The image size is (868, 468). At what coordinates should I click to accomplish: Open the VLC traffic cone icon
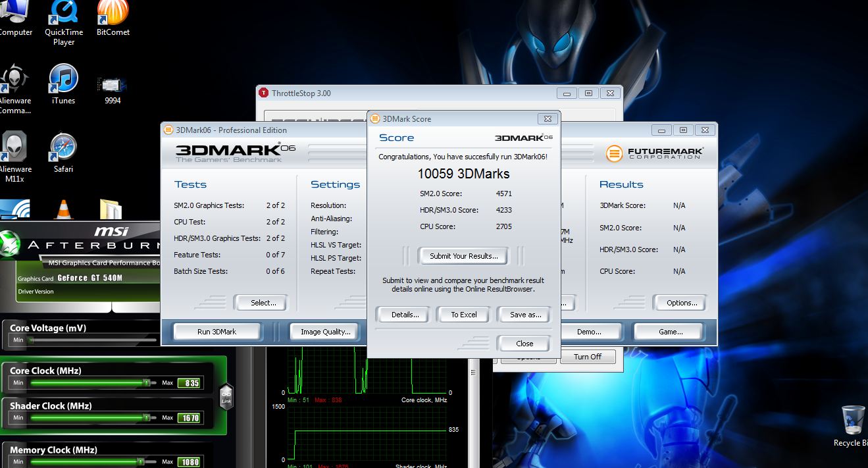[x=64, y=209]
